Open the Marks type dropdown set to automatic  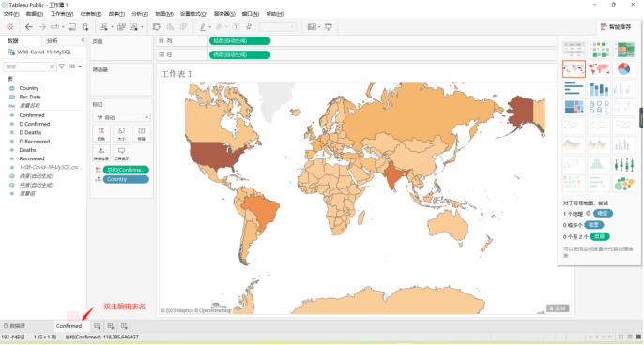[x=121, y=117]
